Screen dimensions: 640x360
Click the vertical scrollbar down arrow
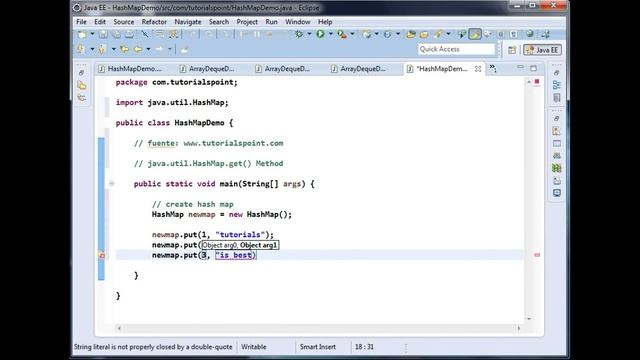529,318
